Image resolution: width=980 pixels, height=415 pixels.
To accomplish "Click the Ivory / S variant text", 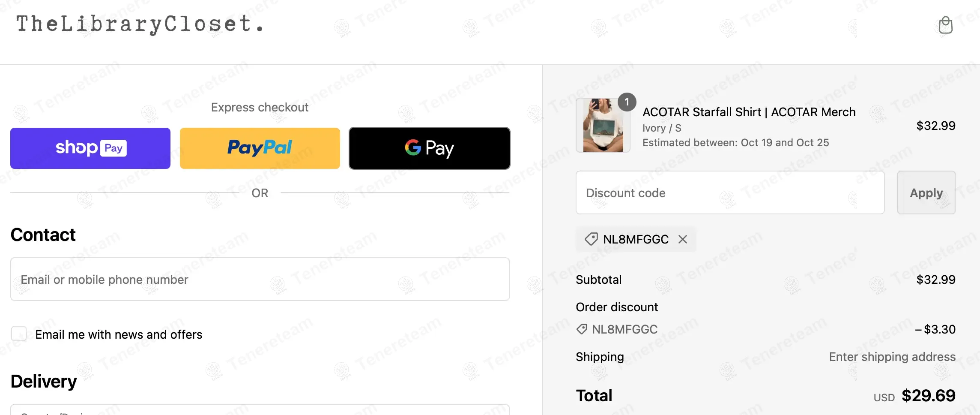I will coord(662,128).
